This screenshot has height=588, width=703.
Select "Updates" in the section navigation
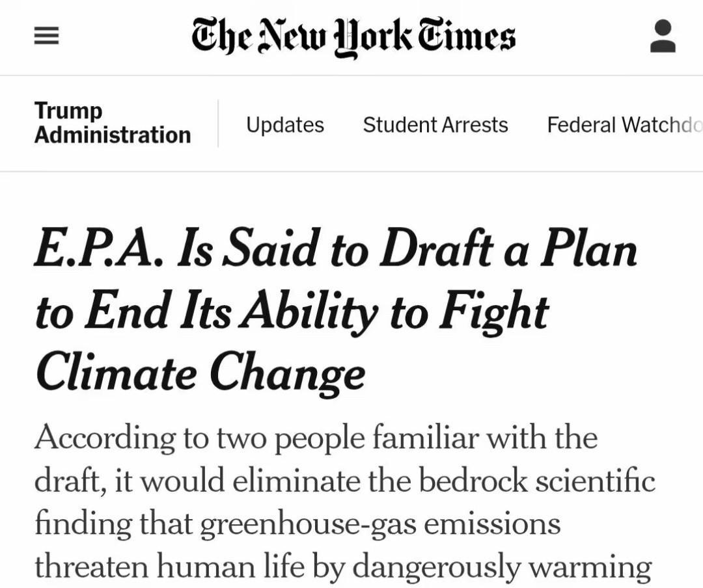284,124
